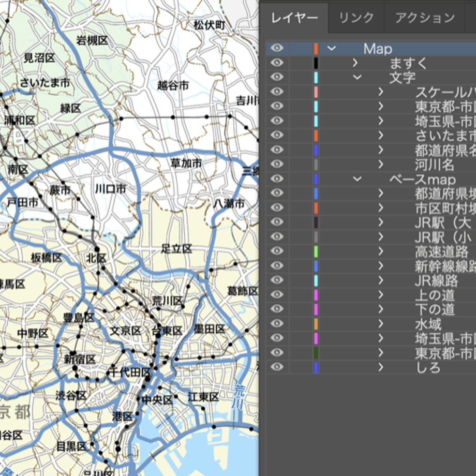476x476 pixels.
Task: Click the black color swatch of ますく layer
Action: point(316,63)
